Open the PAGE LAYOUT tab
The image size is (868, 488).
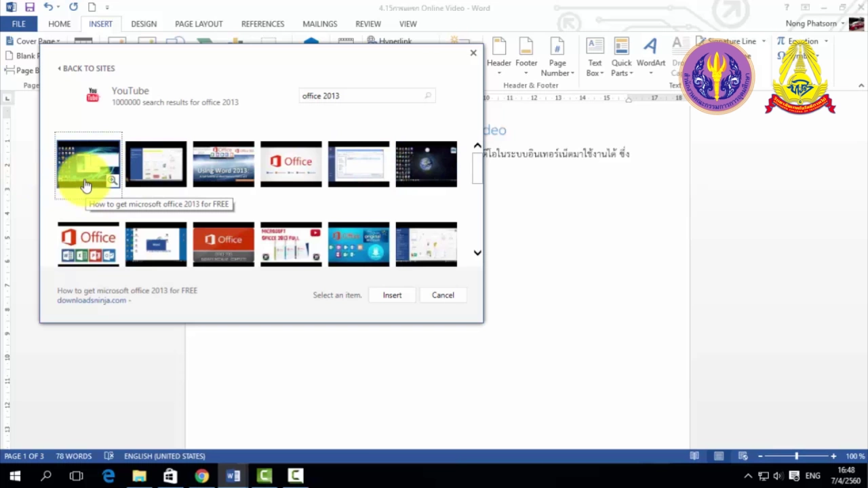click(x=199, y=24)
